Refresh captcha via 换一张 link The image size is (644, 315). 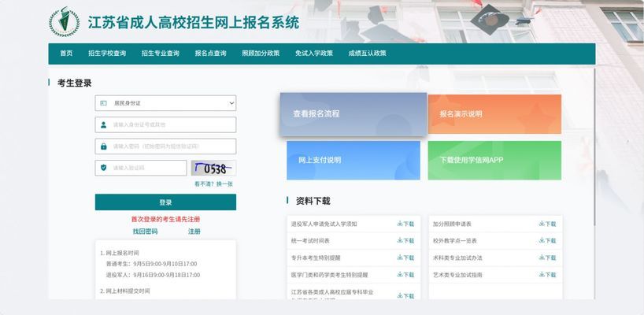[224, 183]
